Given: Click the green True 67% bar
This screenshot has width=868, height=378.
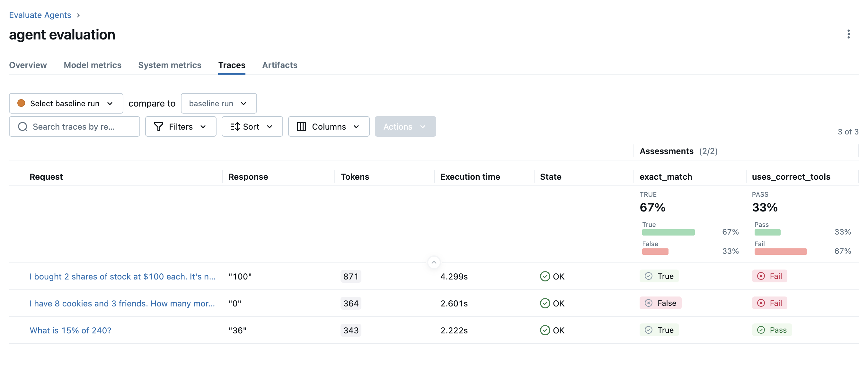Looking at the screenshot, I should [668, 232].
